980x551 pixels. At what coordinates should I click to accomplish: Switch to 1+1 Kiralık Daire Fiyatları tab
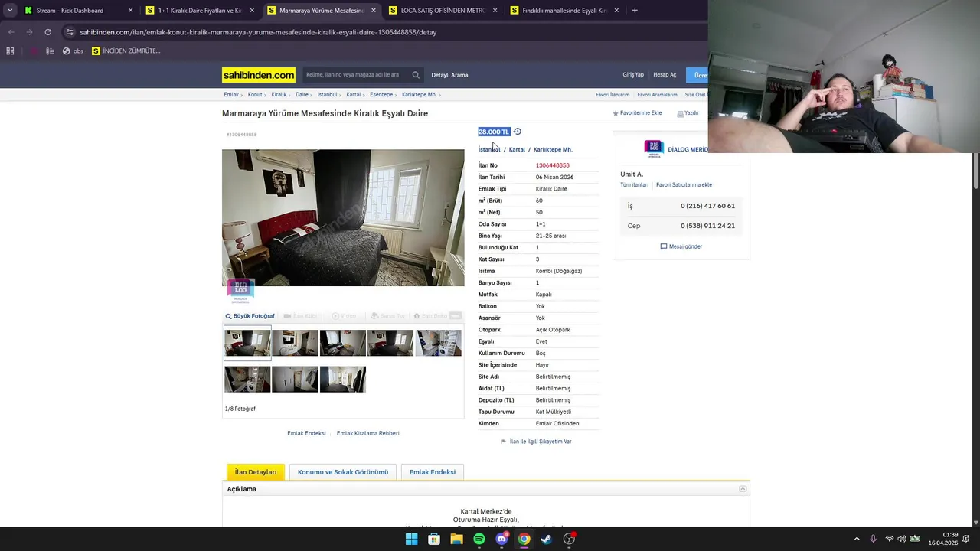[199, 11]
